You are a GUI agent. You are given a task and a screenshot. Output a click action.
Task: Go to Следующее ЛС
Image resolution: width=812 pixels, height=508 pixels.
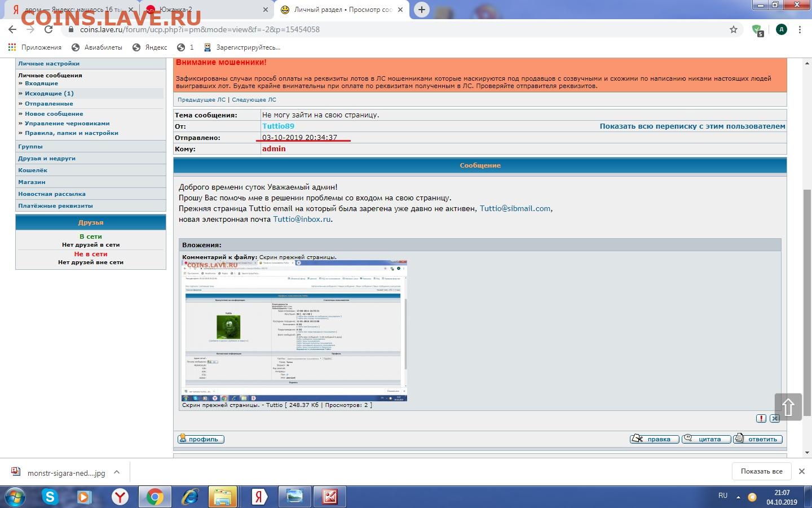(254, 100)
